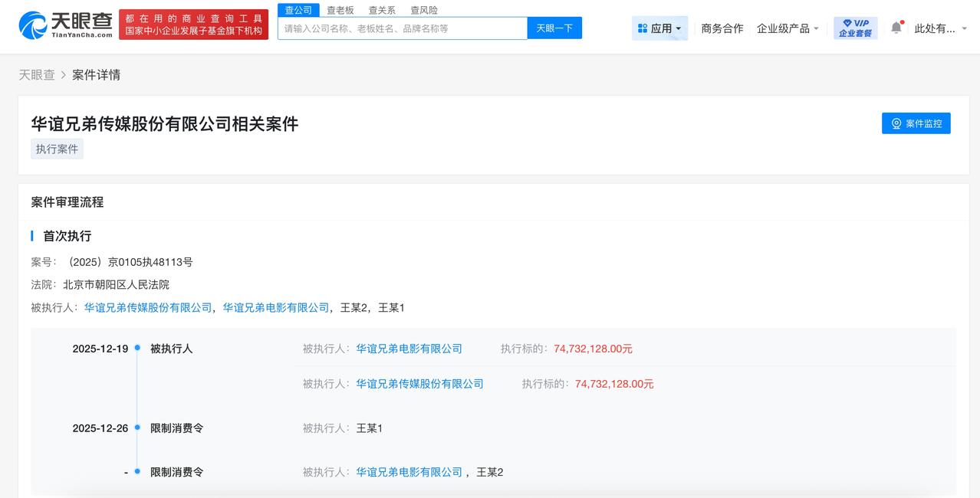Viewport: 980px width, 498px height.
Task: Click the 商务合作 menu item
Action: tap(720, 27)
